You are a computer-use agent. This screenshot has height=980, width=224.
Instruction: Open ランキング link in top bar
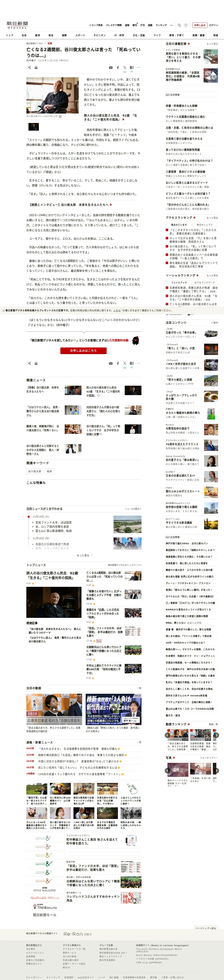pos(161,25)
